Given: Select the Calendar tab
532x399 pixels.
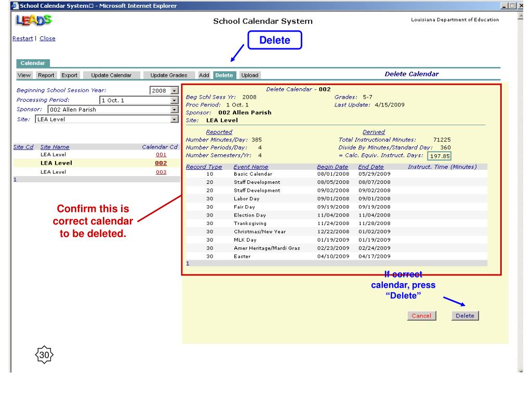Looking at the screenshot, I should click(33, 63).
